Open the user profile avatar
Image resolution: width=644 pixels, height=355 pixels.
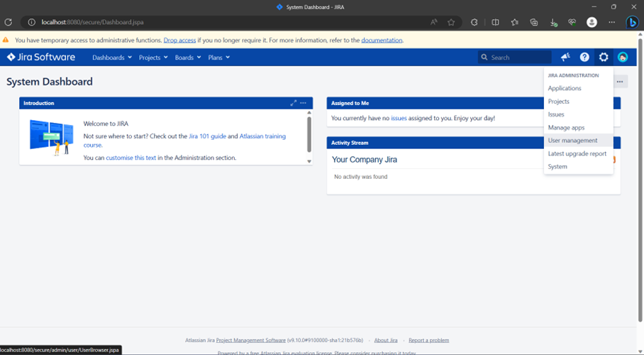coord(623,58)
